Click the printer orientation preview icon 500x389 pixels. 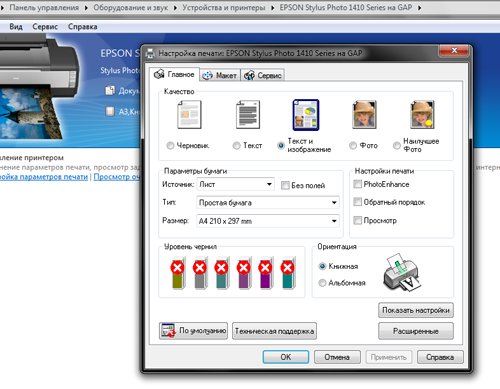pyautogui.click(x=402, y=272)
